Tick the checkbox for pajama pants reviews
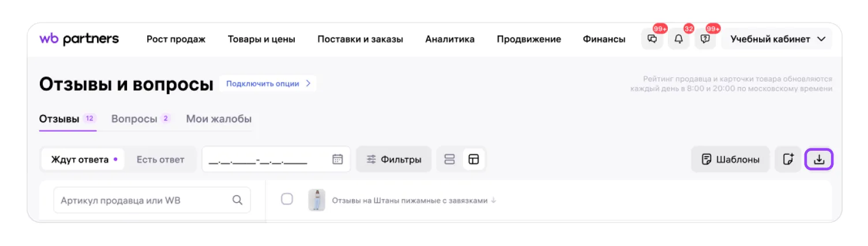The width and height of the screenshot is (868, 246). (287, 199)
